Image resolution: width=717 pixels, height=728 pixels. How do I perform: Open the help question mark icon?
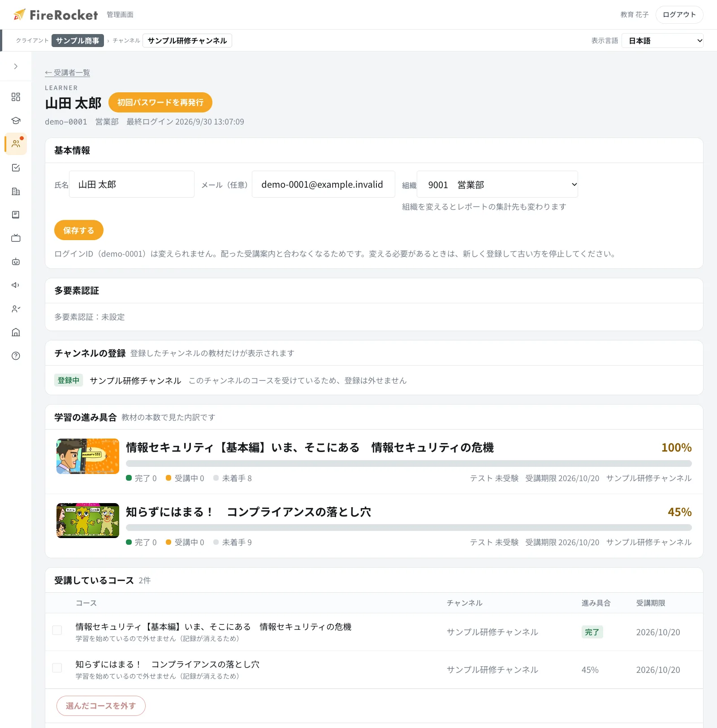click(16, 356)
